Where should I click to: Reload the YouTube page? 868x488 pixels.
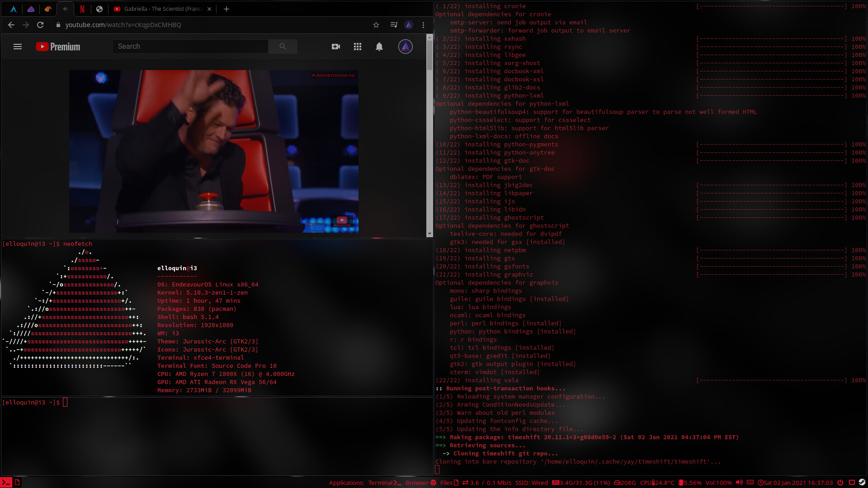40,25
